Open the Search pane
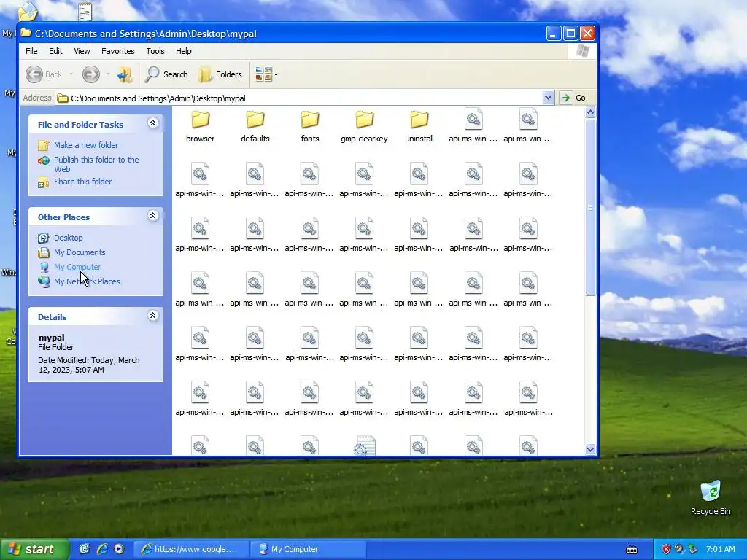The width and height of the screenshot is (747, 560). (166, 74)
